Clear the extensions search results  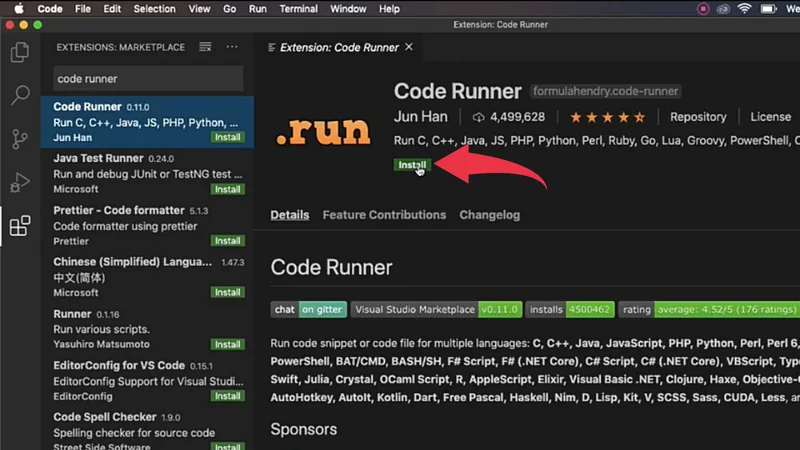[206, 47]
